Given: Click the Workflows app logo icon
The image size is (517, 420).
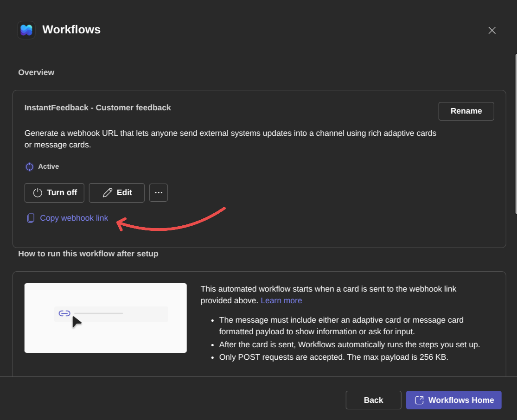Looking at the screenshot, I should coord(26,30).
